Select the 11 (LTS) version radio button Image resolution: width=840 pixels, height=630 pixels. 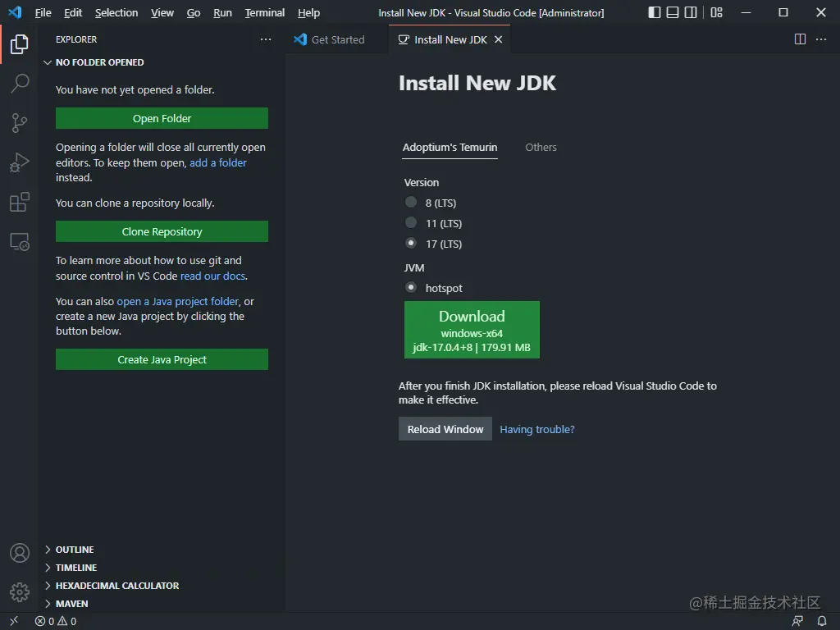point(411,222)
